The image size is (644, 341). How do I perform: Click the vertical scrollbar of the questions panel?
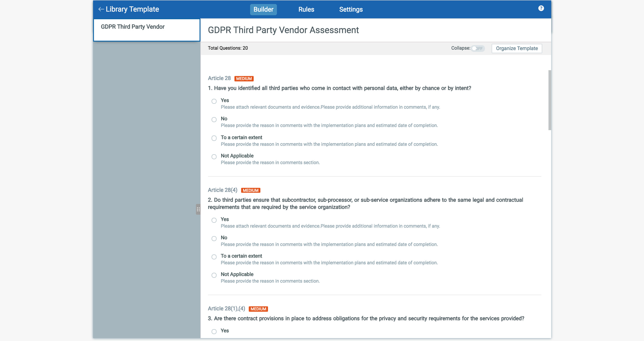[x=550, y=100]
